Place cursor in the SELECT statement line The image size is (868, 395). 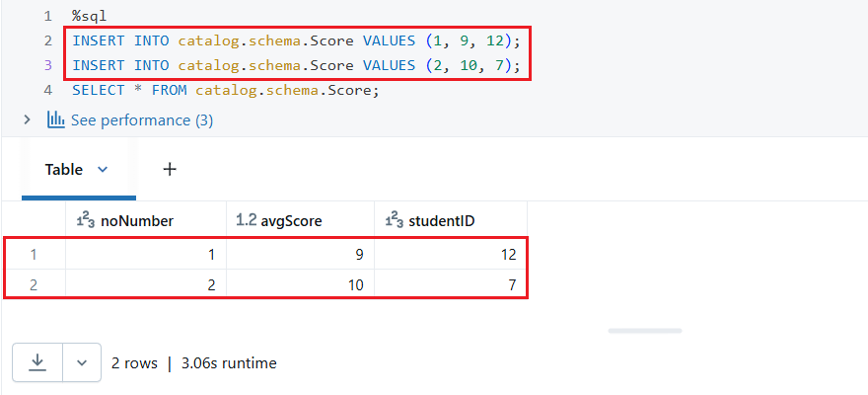click(x=225, y=90)
